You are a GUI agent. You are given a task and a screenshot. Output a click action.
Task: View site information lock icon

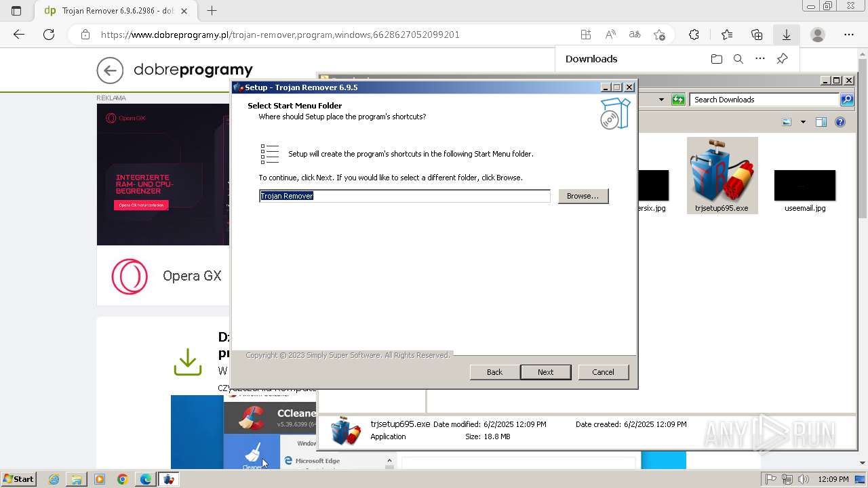[x=85, y=35]
